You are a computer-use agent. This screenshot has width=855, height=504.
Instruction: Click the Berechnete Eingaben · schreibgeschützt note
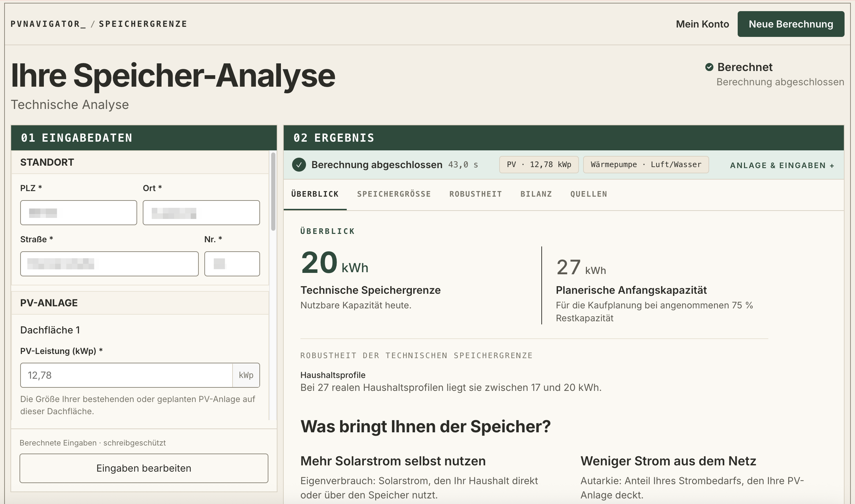pyautogui.click(x=93, y=443)
